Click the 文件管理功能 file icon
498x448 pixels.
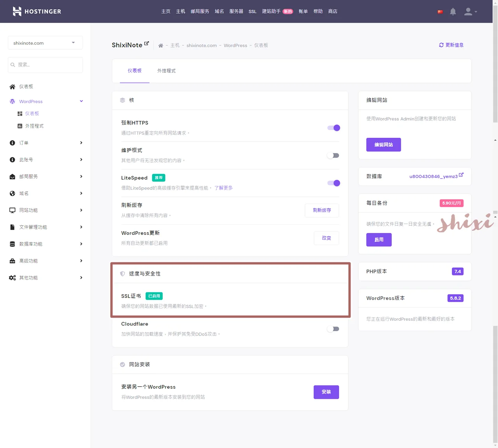coord(12,227)
